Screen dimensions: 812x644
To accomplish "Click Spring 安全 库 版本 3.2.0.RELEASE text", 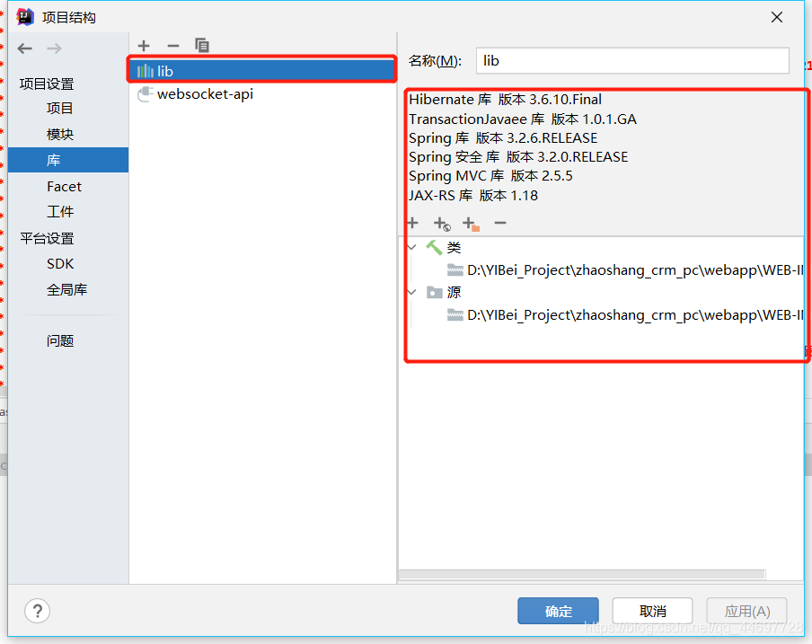I will coord(518,157).
